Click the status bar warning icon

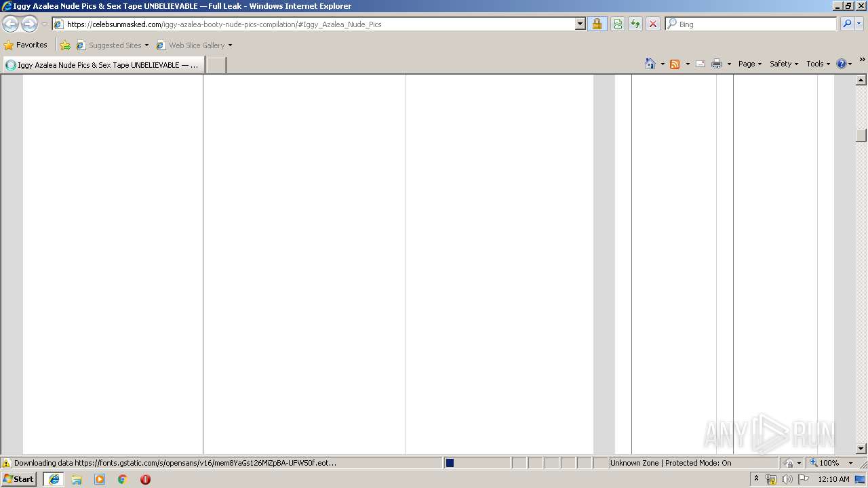click(7, 463)
